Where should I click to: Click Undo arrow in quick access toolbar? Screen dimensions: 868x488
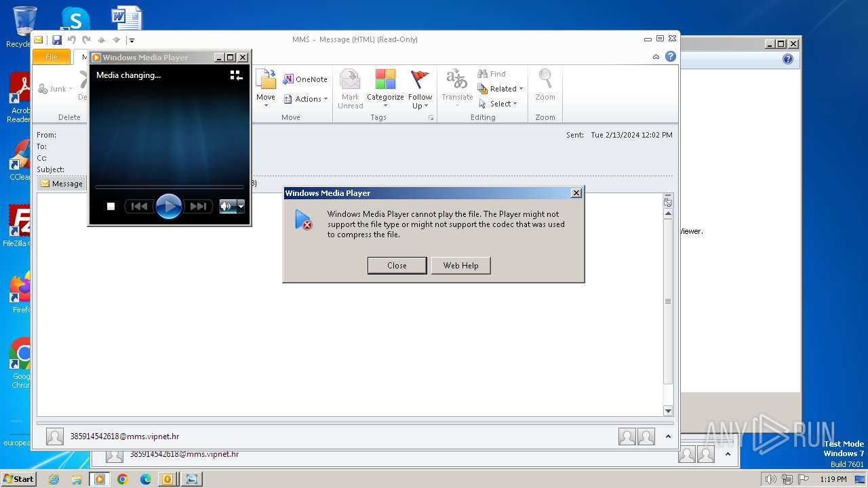[72, 40]
